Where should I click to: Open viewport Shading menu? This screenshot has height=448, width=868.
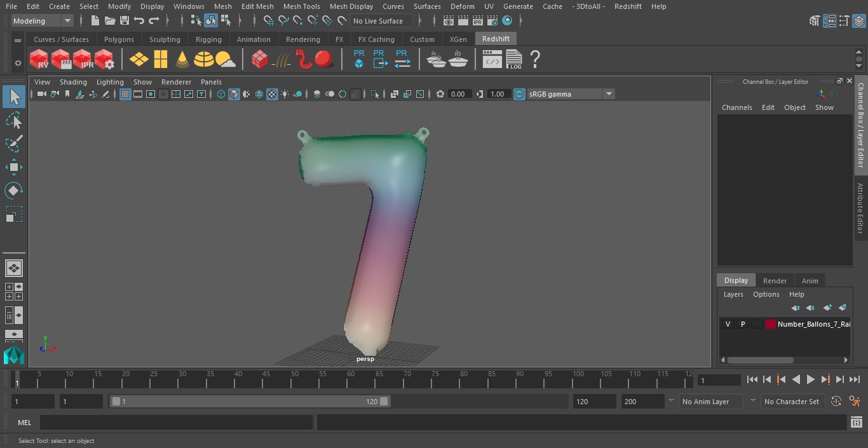pyautogui.click(x=73, y=82)
